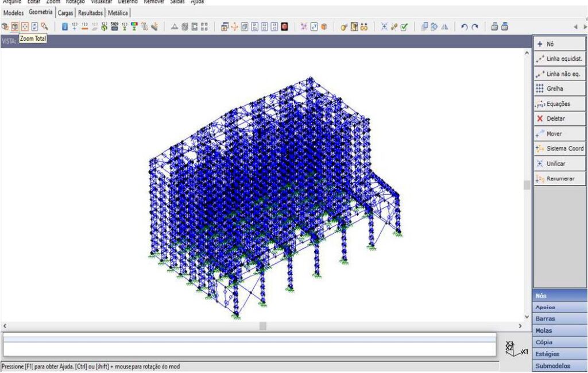Click the highlighted wireframe cube icon
The height and width of the screenshot is (373, 588).
[14, 26]
